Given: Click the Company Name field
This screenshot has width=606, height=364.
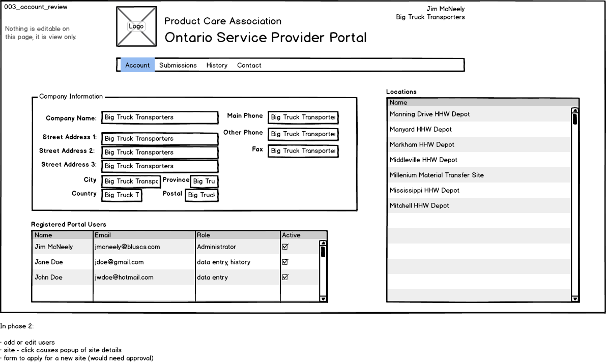Looking at the screenshot, I should tap(160, 117).
